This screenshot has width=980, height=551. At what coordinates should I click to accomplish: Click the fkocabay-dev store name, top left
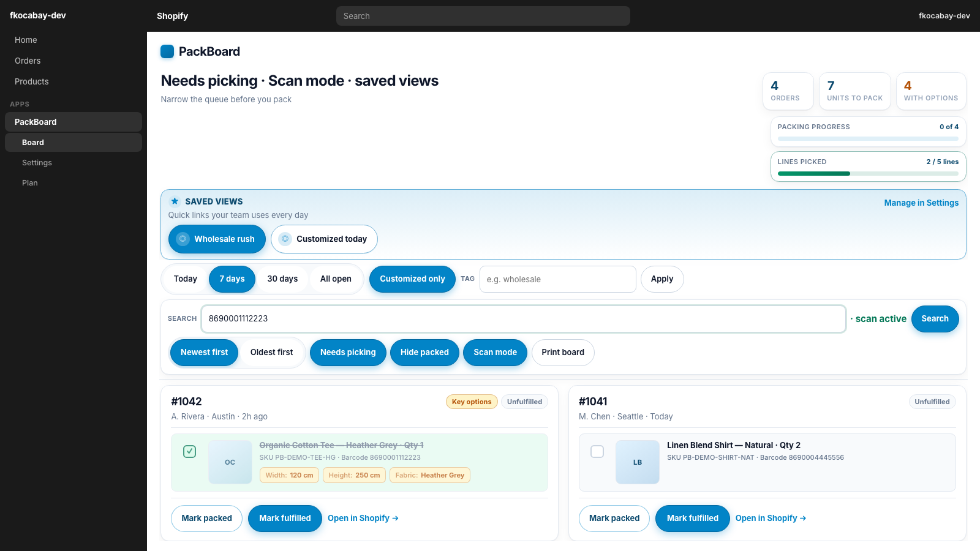(x=38, y=15)
